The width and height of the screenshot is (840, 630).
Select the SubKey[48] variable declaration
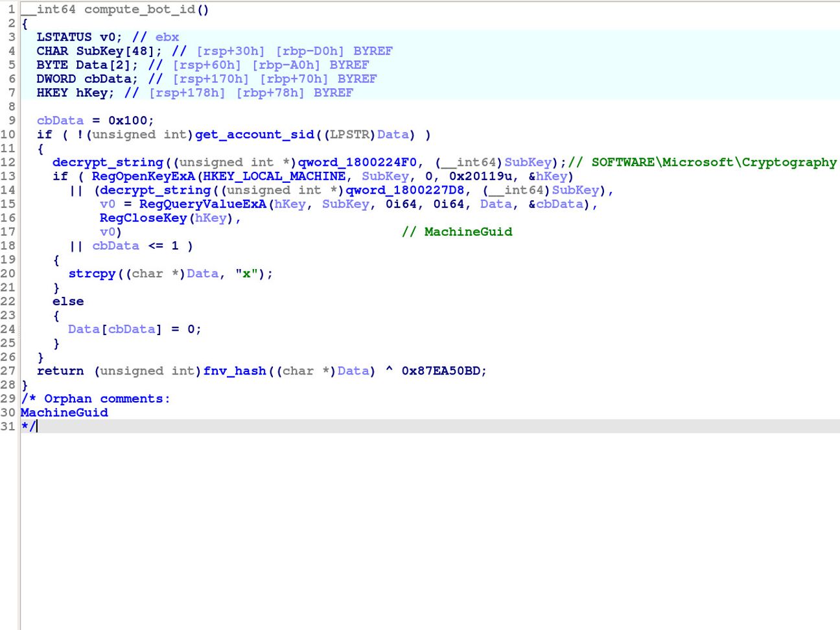115,51
